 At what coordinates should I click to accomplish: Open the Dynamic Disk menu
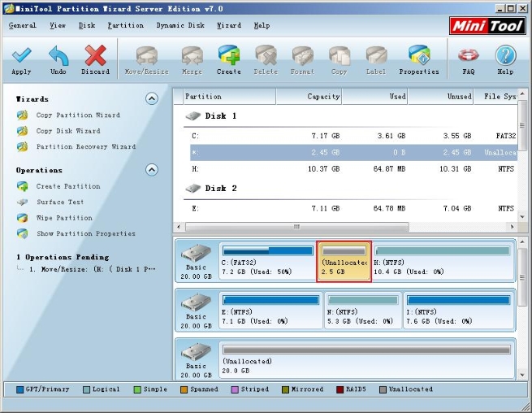[180, 25]
